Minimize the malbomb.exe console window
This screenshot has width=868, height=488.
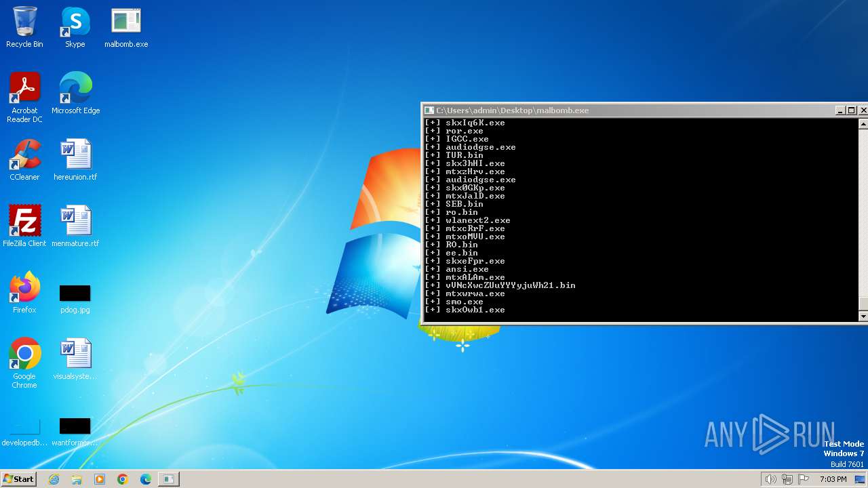(x=841, y=110)
